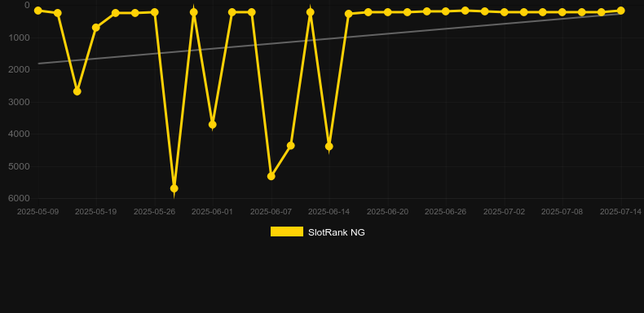Screen dimensions: 644x313
Task: Click the 6000 y-axis label
Action: (20, 198)
